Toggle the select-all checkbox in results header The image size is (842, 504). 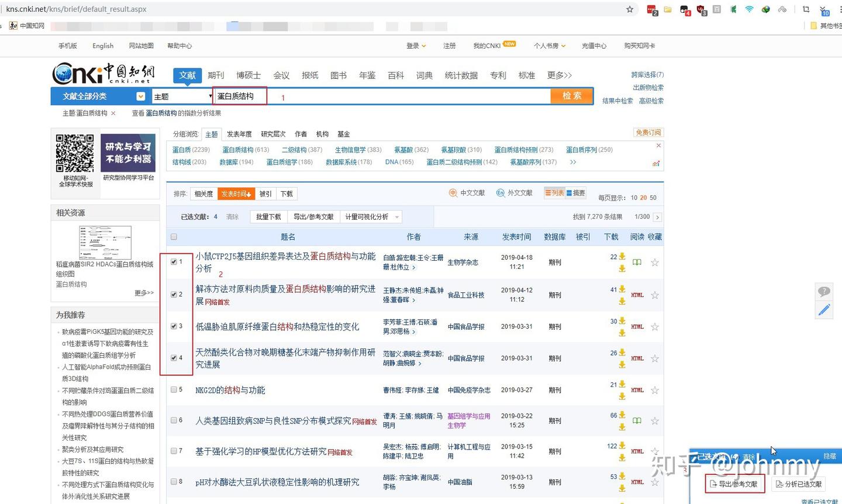tap(174, 236)
